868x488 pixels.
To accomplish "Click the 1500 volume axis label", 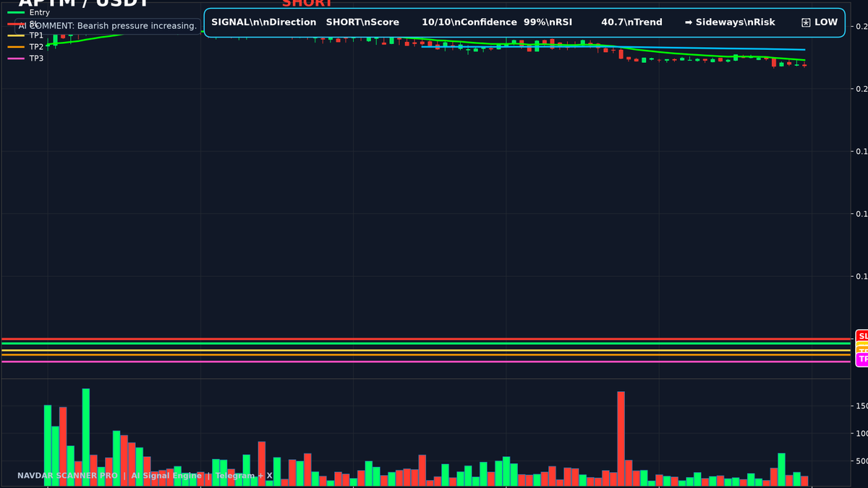I will (x=861, y=406).
